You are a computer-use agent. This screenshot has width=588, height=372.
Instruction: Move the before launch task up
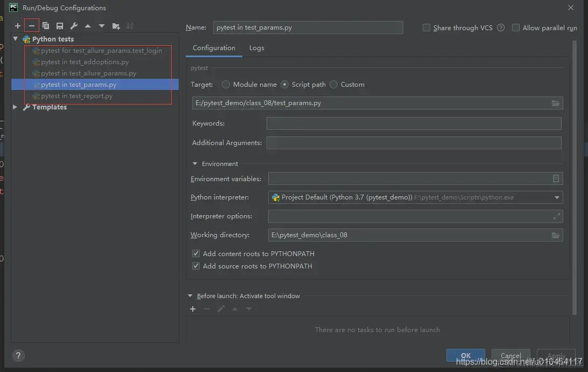[x=235, y=309]
